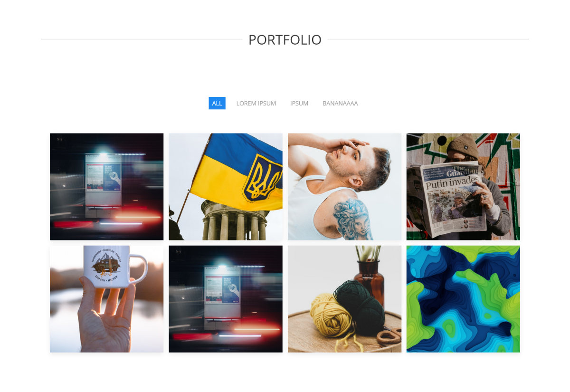570x392 pixels.
Task: Open bus stop photo beside the yarn image
Action: click(226, 299)
